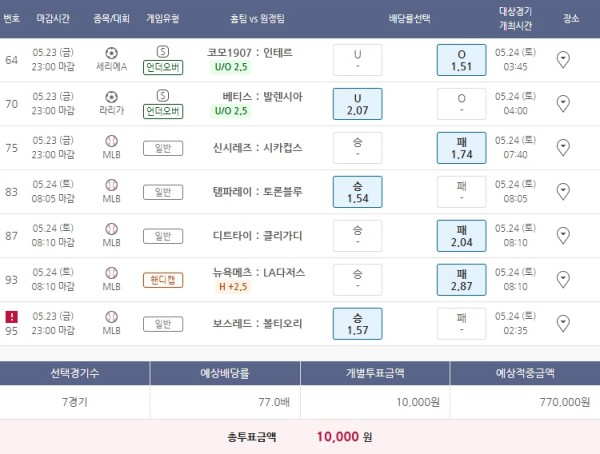The width and height of the screenshot is (600, 454).
Task: Click soccer ball icon for Serie A
Action: (112, 52)
